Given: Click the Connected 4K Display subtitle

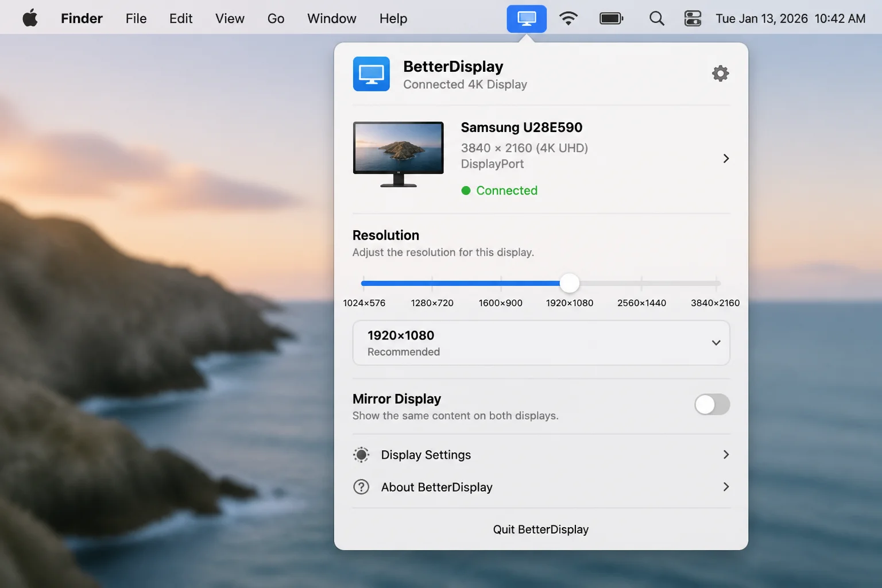Looking at the screenshot, I should tap(465, 84).
